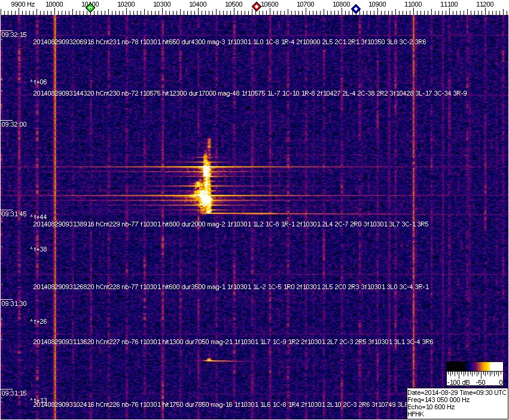The image size is (509, 420).
Task: Select the t+26 event caret marker
Action: click(39, 321)
